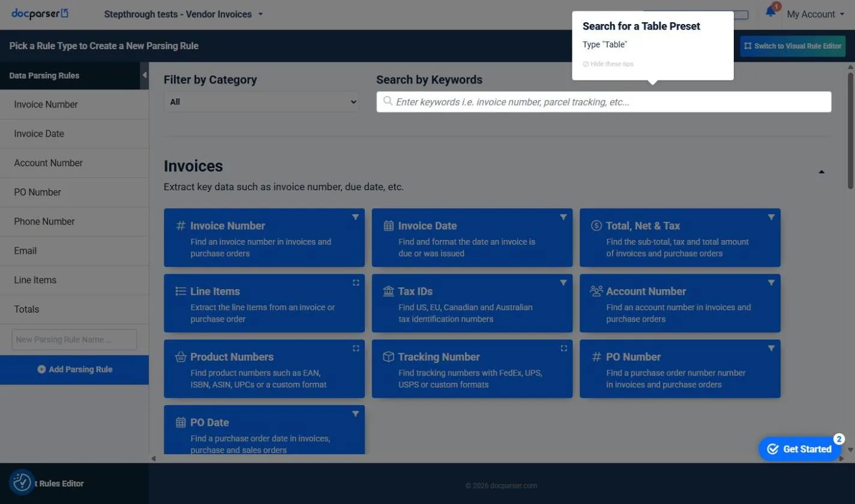The image size is (855, 504).
Task: Open the Filter by Category dropdown
Action: 262,102
